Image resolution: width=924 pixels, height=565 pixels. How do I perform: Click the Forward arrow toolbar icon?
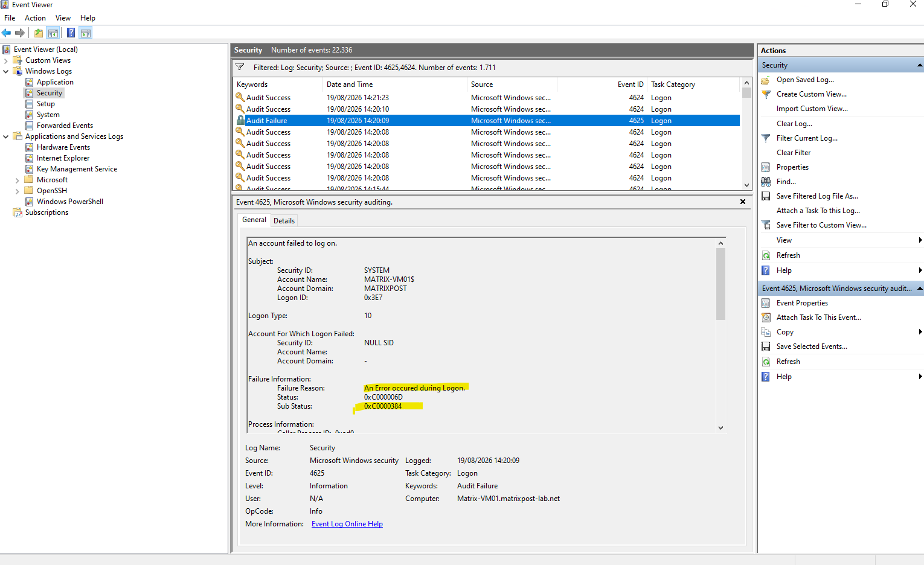[20, 33]
